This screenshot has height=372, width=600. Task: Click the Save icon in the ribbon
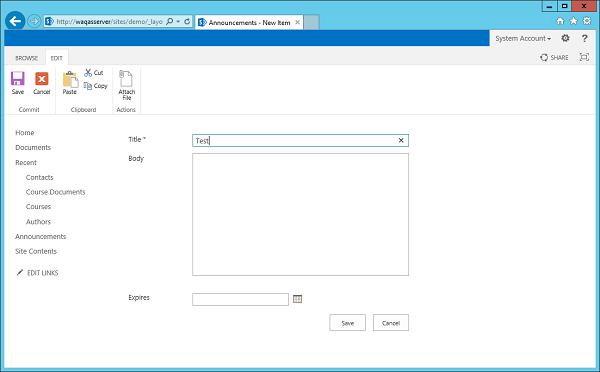pyautogui.click(x=18, y=79)
